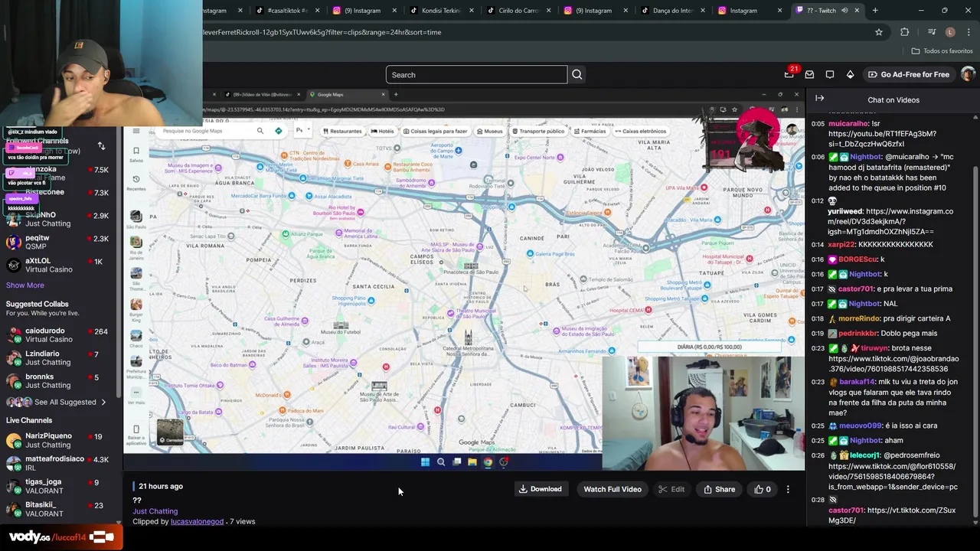Click username xarpi22 in chat
This screenshot has width=980, height=551.
(x=841, y=244)
